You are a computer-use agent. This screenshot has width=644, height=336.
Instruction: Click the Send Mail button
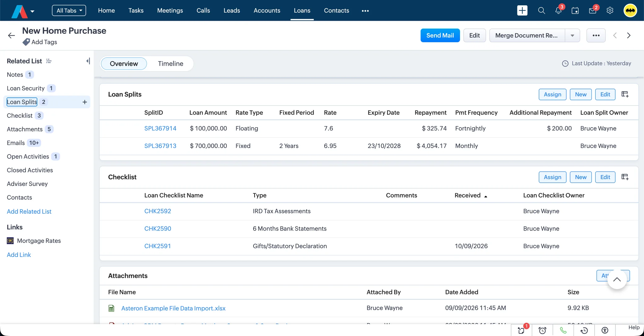coord(440,36)
